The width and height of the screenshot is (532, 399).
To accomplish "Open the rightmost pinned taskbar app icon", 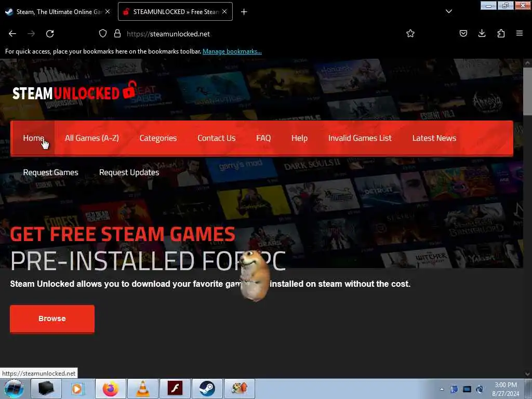I will click(x=240, y=389).
